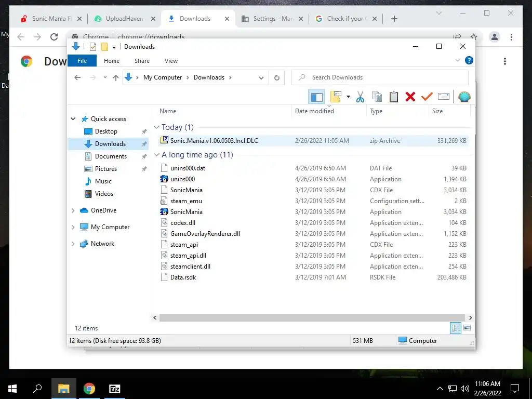Switch to Sonic Mania Chrome tab
Viewport: 532px width, 399px height.
click(x=51, y=19)
